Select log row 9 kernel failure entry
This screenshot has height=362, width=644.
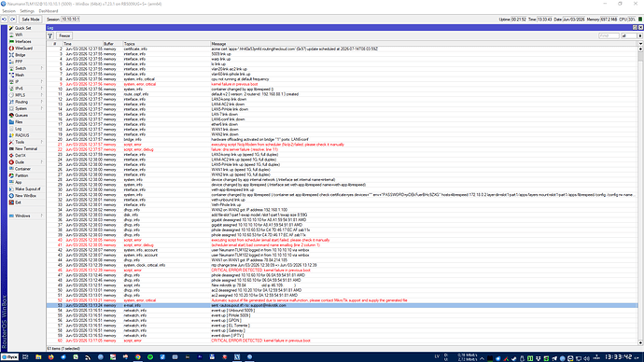[x=343, y=84]
